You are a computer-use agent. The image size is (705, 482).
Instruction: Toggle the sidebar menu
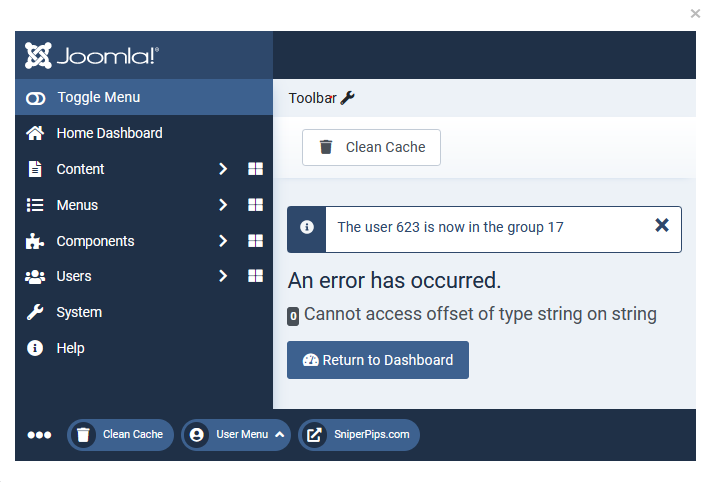point(97,97)
